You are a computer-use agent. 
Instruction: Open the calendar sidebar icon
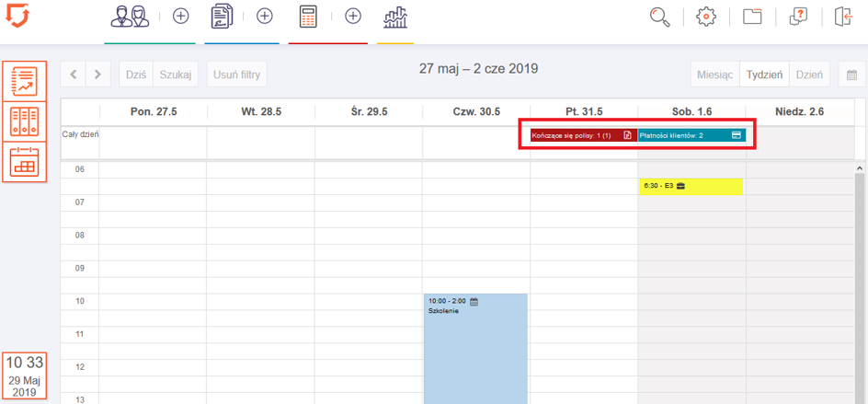[23, 162]
